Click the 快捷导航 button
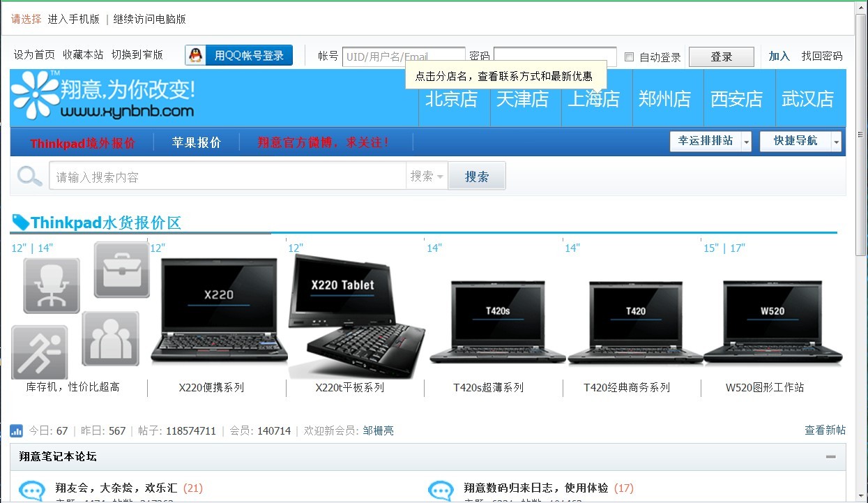The height and width of the screenshot is (503, 868). point(795,141)
